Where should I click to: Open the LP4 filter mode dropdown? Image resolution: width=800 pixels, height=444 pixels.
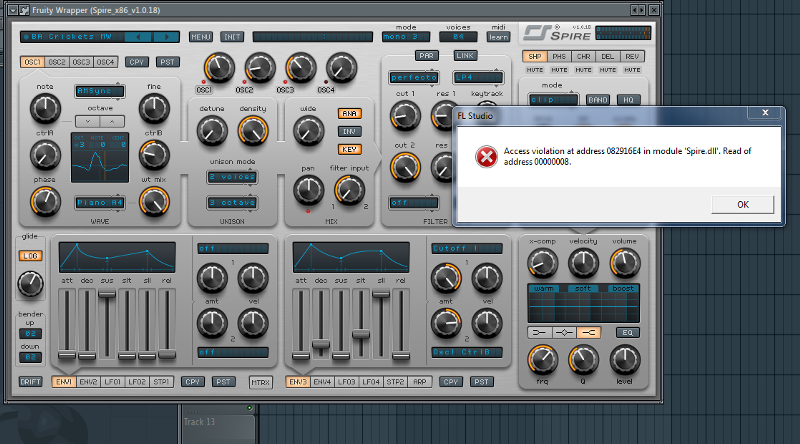pyautogui.click(x=479, y=78)
